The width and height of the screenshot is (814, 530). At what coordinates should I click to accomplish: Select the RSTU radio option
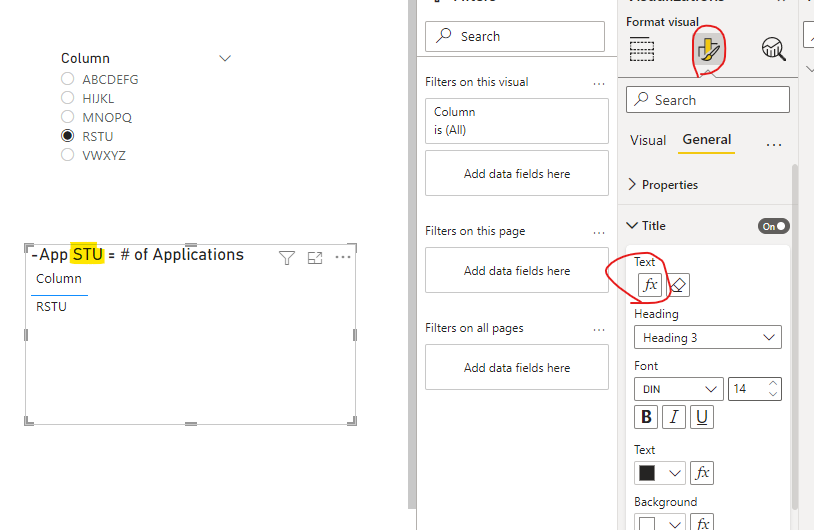(x=67, y=135)
